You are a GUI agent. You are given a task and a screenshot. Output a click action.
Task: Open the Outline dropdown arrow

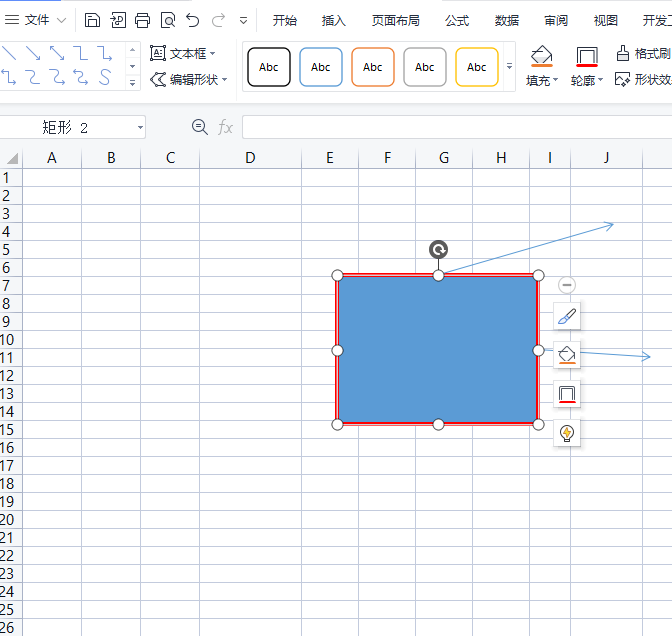coord(600,80)
